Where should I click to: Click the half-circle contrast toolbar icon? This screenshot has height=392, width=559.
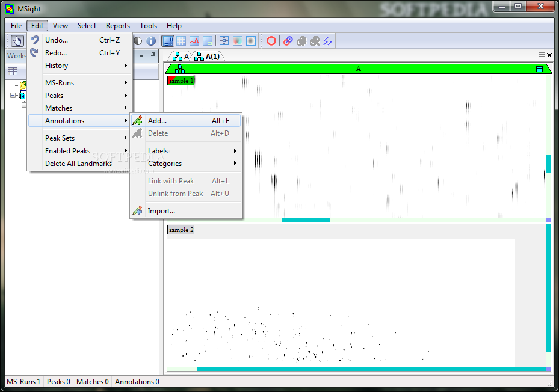point(138,41)
